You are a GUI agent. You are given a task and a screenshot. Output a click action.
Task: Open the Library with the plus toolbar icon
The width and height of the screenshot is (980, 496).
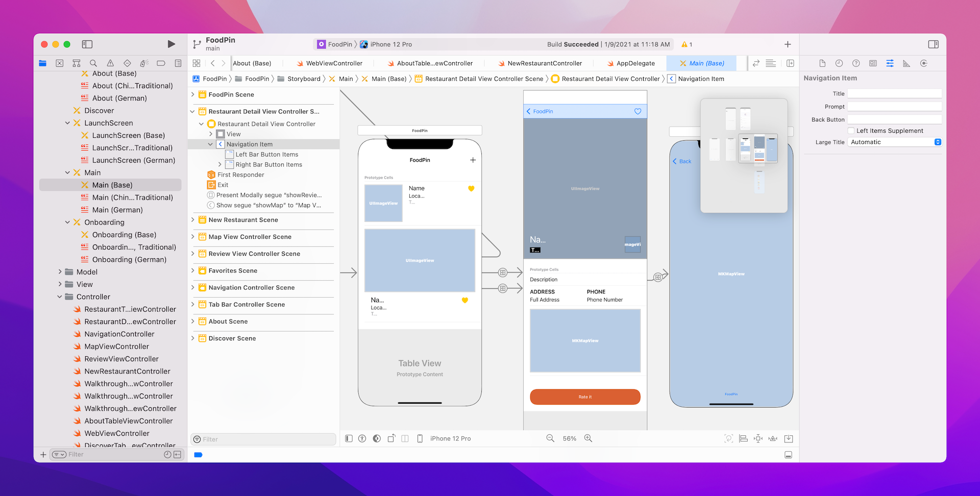coord(788,44)
